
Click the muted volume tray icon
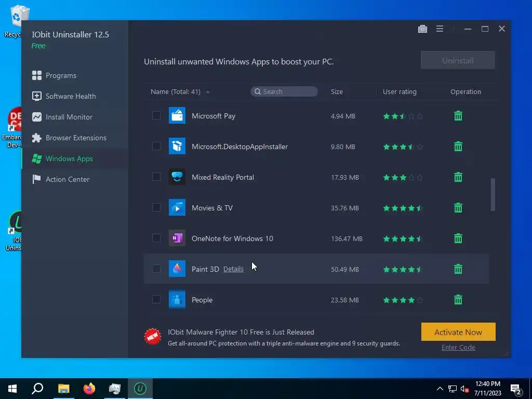pyautogui.click(x=465, y=389)
